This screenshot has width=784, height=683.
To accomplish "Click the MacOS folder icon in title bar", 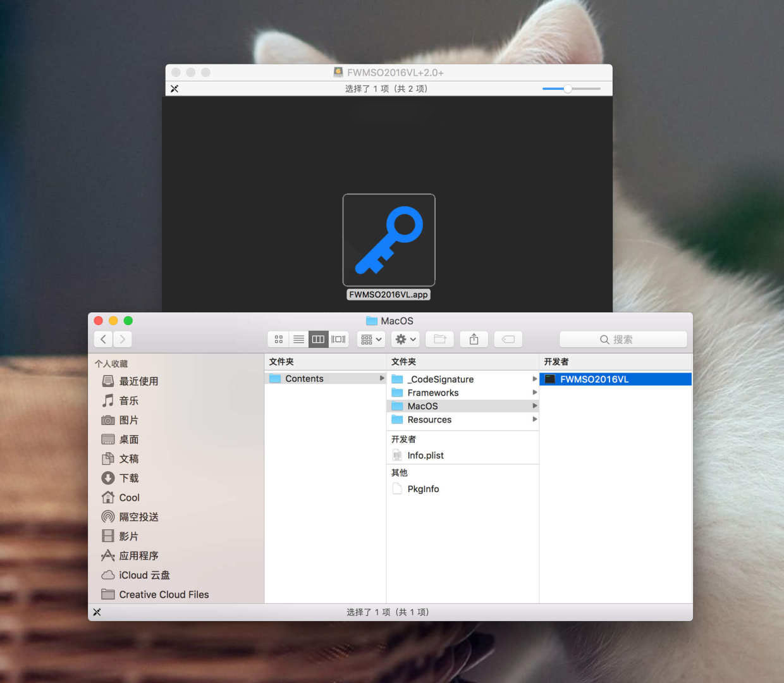I will pyautogui.click(x=372, y=321).
